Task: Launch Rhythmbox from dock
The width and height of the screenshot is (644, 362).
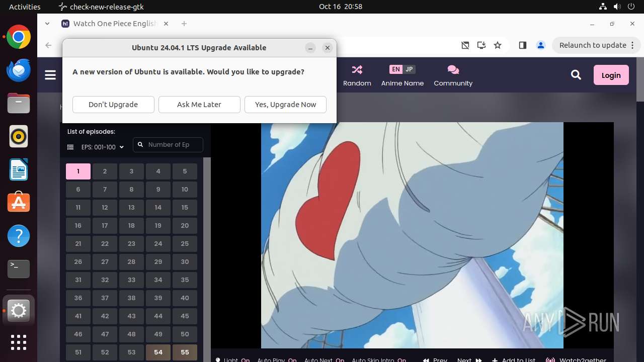Action: pyautogui.click(x=19, y=136)
